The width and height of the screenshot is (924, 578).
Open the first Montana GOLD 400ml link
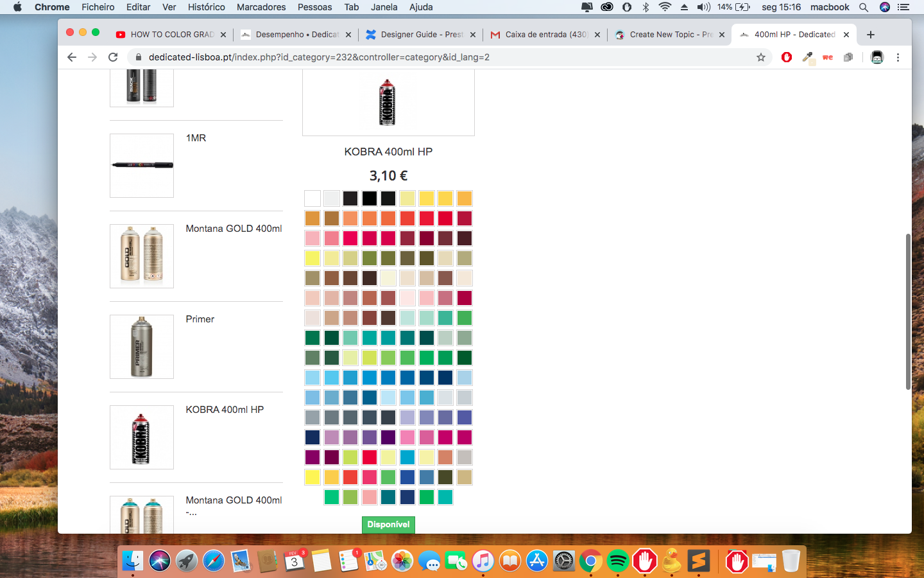234,229
